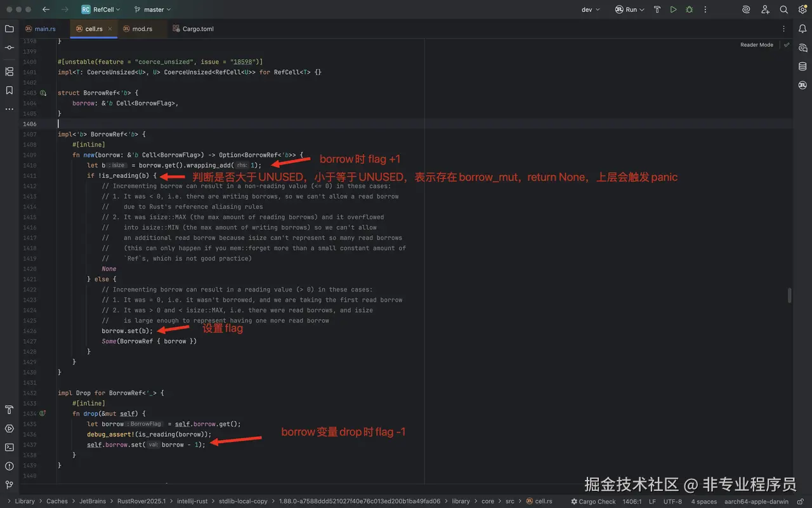The width and height of the screenshot is (812, 508).
Task: Open the Project tool window folder icon
Action: 10,29
